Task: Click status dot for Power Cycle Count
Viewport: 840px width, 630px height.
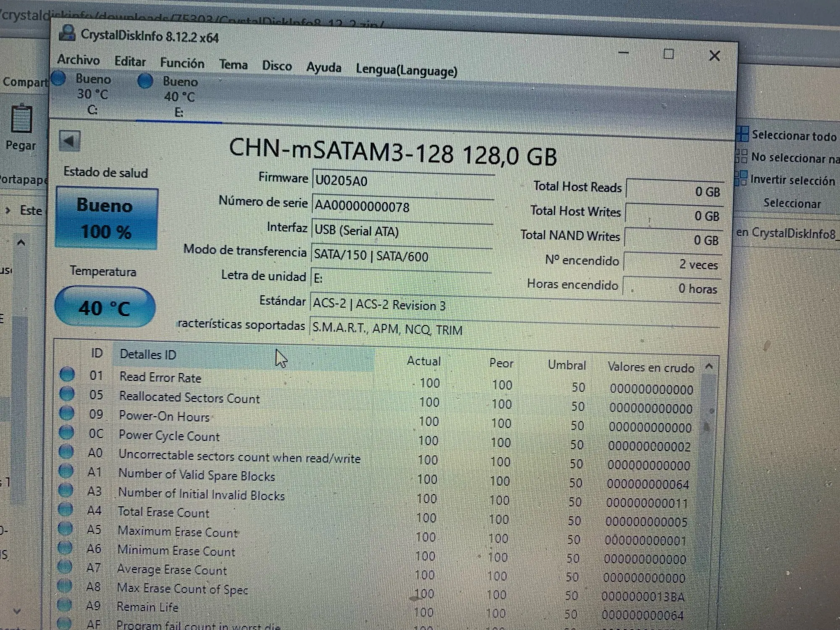Action: pyautogui.click(x=67, y=432)
